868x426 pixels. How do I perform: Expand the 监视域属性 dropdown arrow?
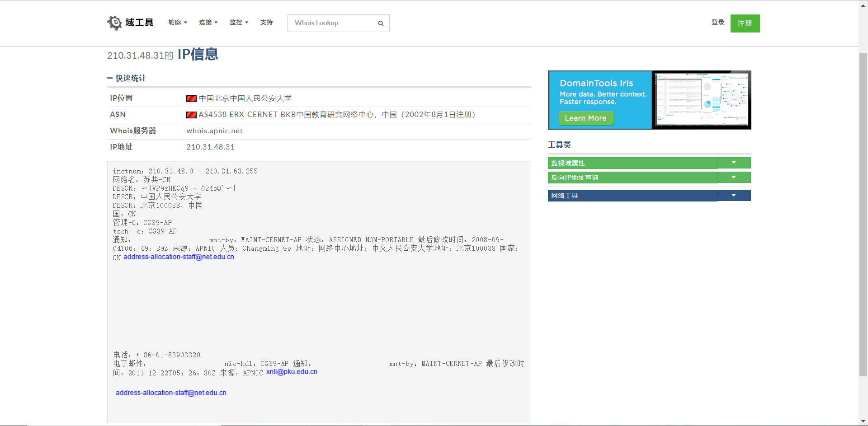point(734,163)
